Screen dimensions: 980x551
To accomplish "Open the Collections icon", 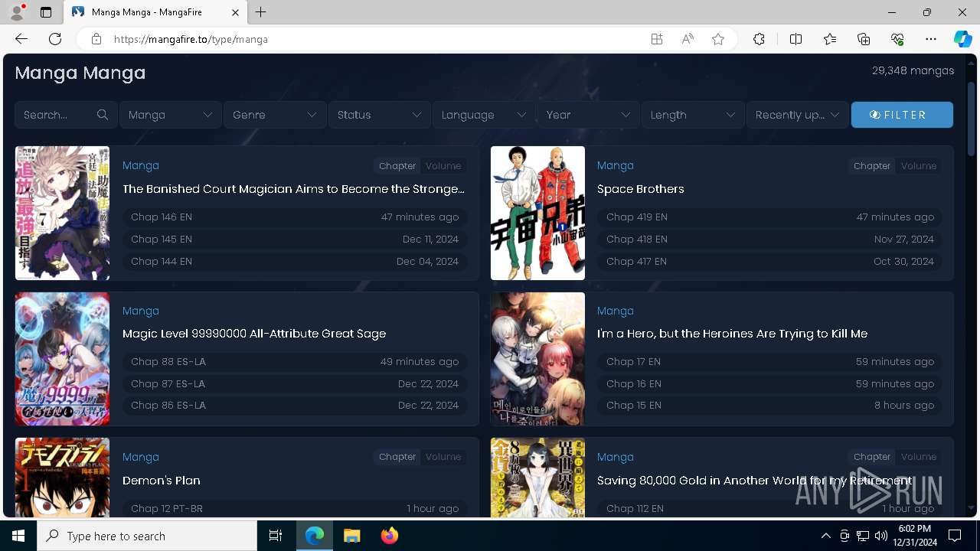I will [864, 39].
